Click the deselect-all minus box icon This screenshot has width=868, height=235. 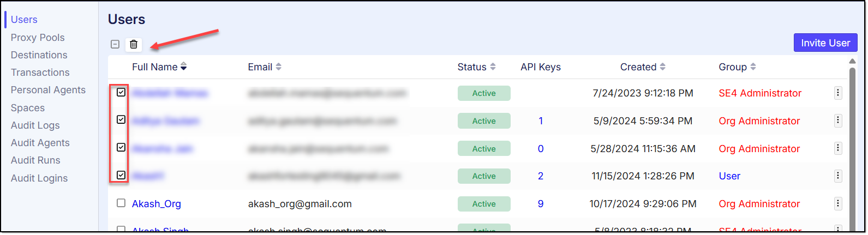click(x=115, y=45)
